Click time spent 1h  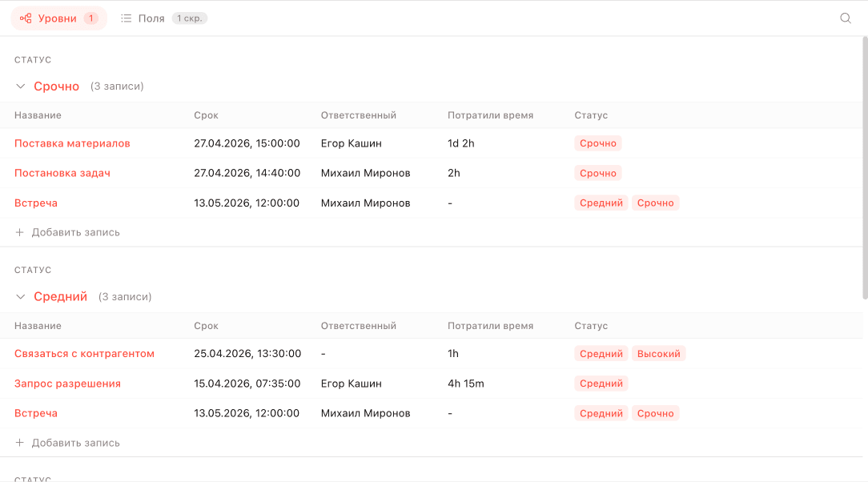click(x=453, y=354)
